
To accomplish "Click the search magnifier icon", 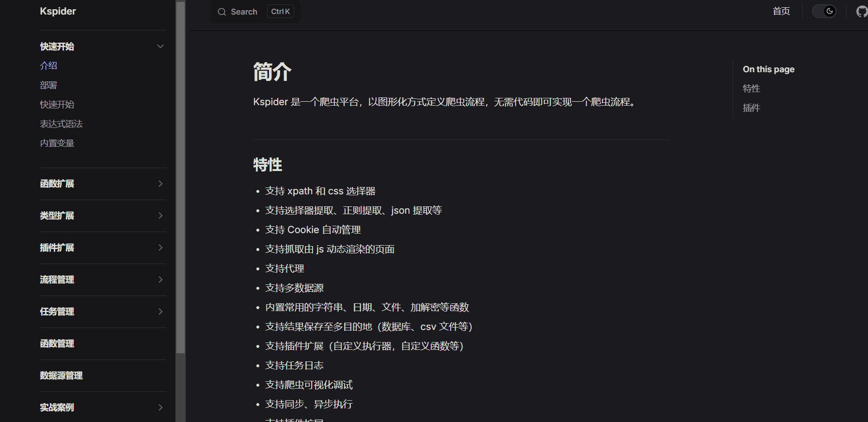I will 222,12.
